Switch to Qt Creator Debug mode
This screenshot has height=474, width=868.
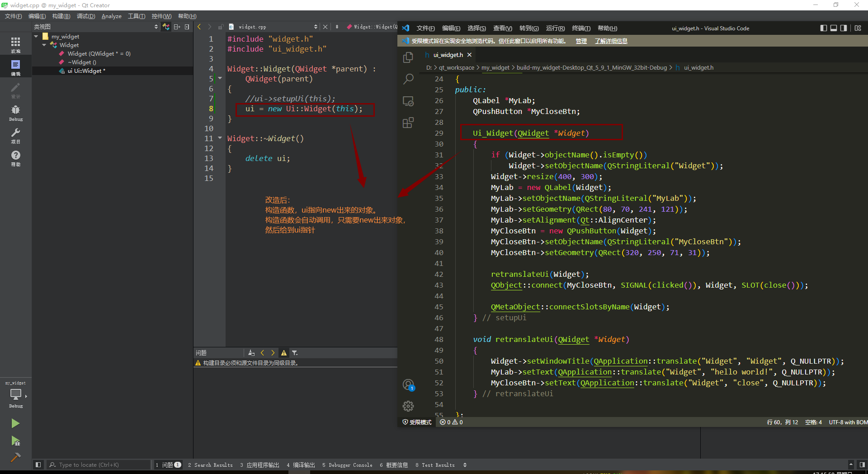[x=15, y=113]
